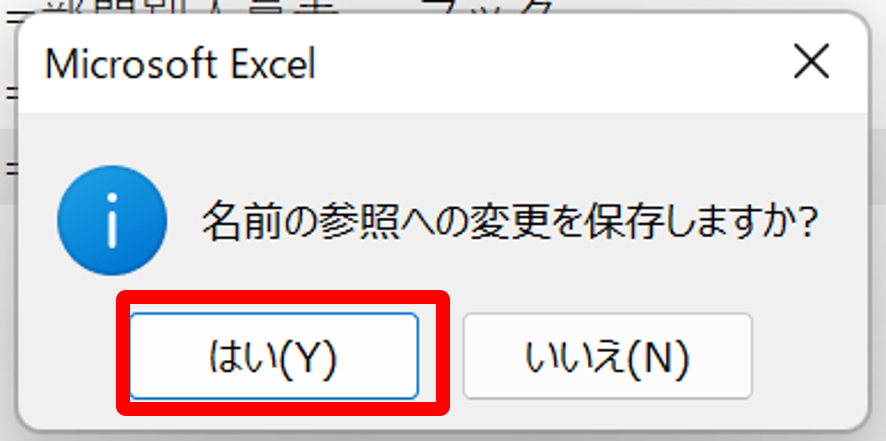The image size is (886, 441).
Task: Click the word Microsoft in the title
Action: pos(129,64)
